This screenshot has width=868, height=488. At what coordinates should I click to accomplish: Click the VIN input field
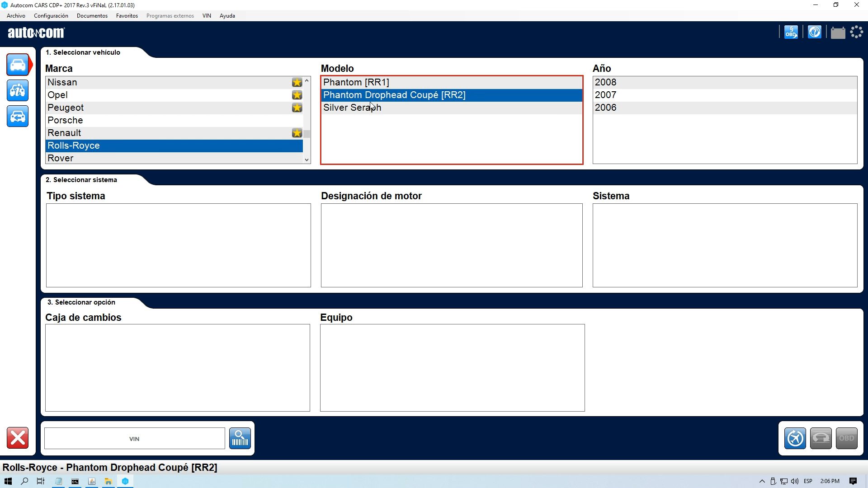134,439
